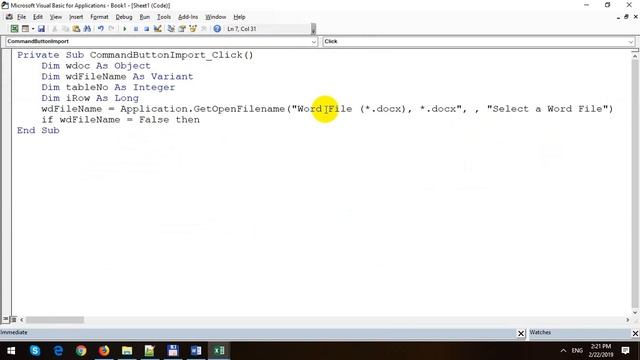Open the Insert menu

pos(76,17)
